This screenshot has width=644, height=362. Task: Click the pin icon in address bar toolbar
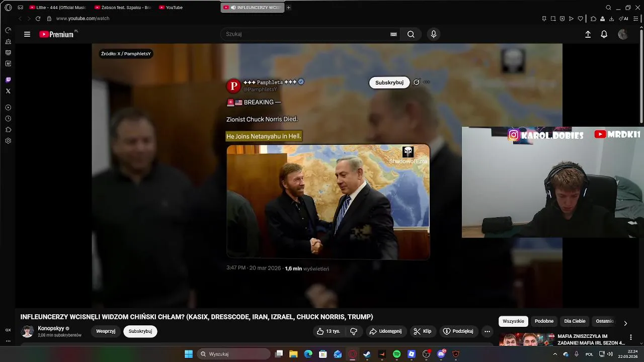pos(544,19)
